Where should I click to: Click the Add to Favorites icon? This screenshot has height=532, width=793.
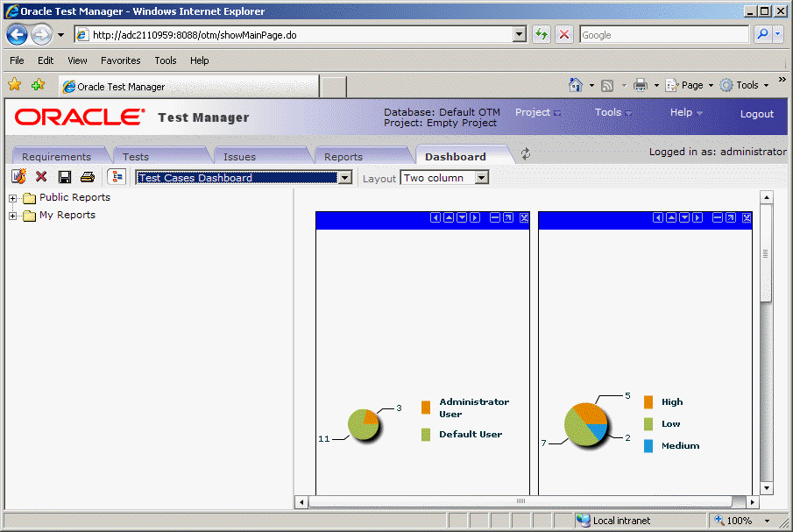(38, 84)
